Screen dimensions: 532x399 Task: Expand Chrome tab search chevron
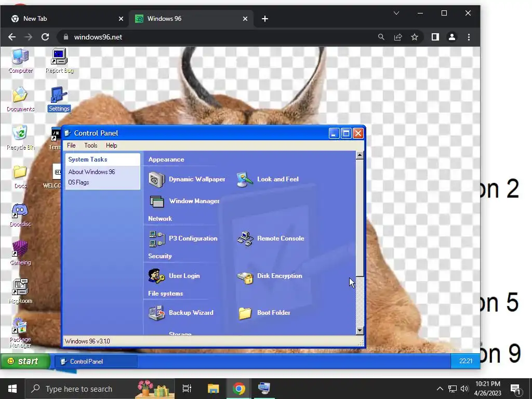pos(396,13)
